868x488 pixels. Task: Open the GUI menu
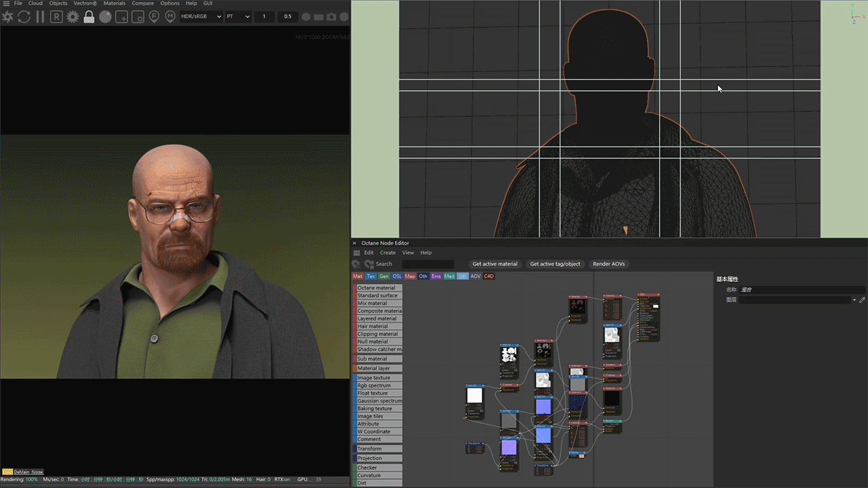click(208, 3)
